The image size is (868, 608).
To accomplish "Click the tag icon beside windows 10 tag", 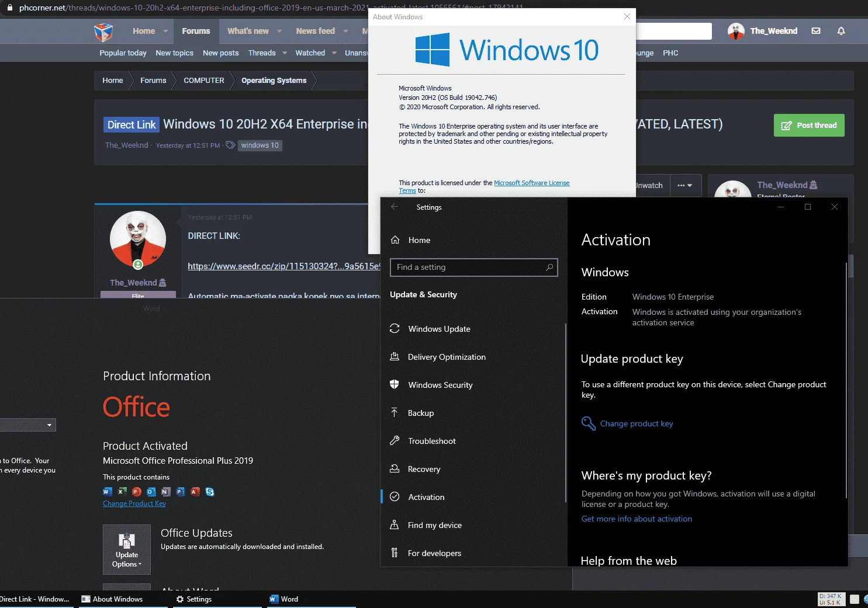I will (230, 145).
